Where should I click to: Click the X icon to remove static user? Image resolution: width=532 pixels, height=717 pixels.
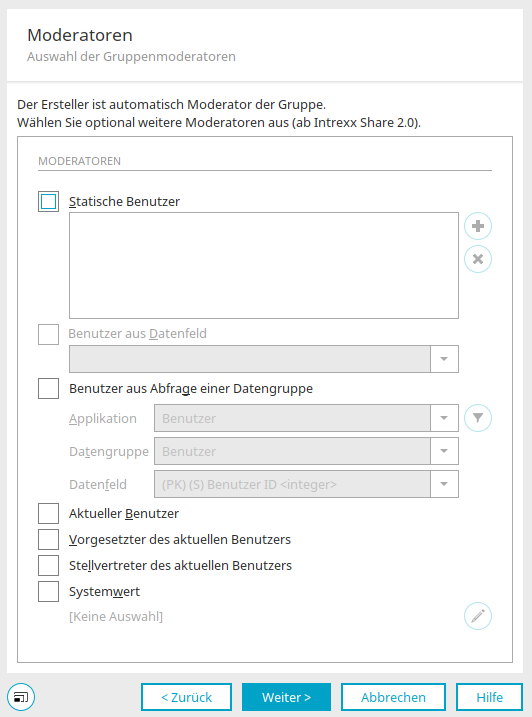point(478,259)
